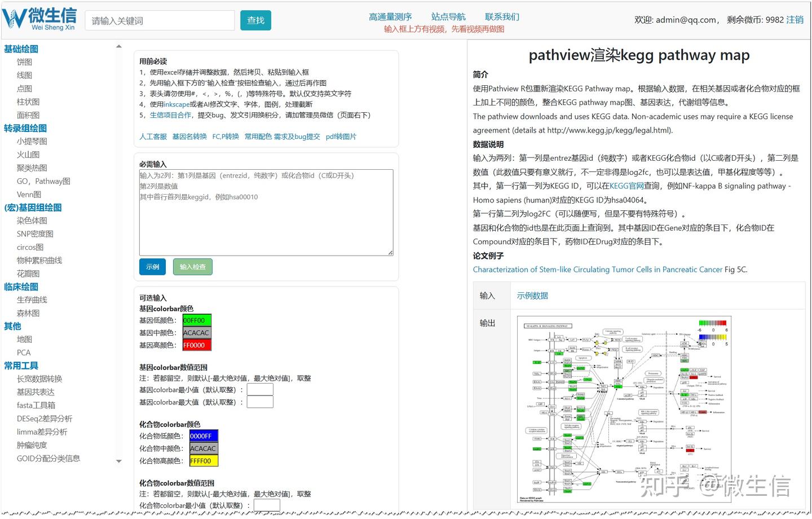
Task: Select 森林图 in the sidebar
Action: [x=28, y=313]
